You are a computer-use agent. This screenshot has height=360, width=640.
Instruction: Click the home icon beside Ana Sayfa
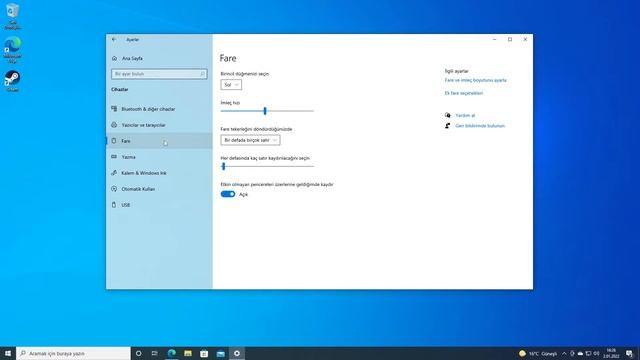click(x=114, y=58)
